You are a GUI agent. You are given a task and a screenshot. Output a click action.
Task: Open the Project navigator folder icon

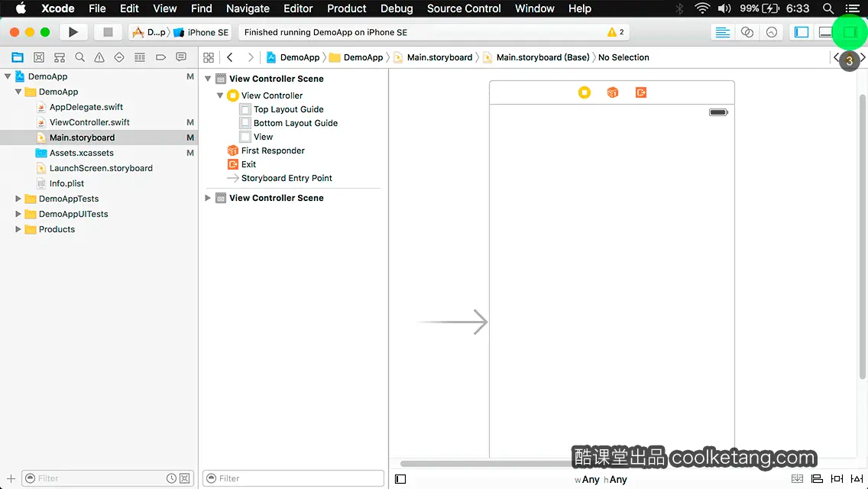[18, 57]
